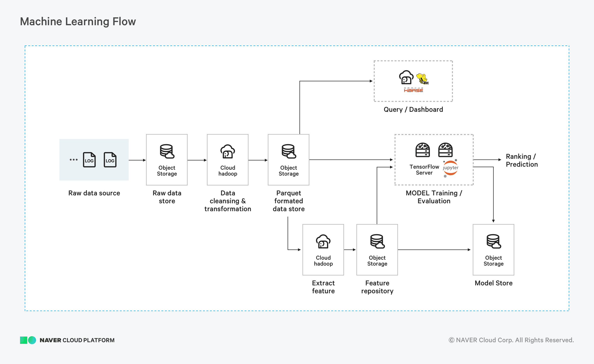Click 'Object Storage' text in Feature repository box
This screenshot has height=364, width=594.
[377, 261]
